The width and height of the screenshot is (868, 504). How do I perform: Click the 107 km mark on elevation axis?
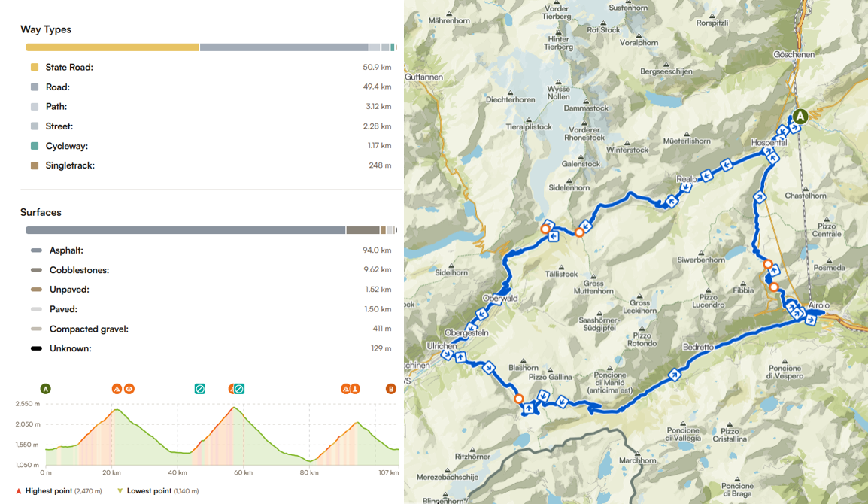[x=388, y=473]
